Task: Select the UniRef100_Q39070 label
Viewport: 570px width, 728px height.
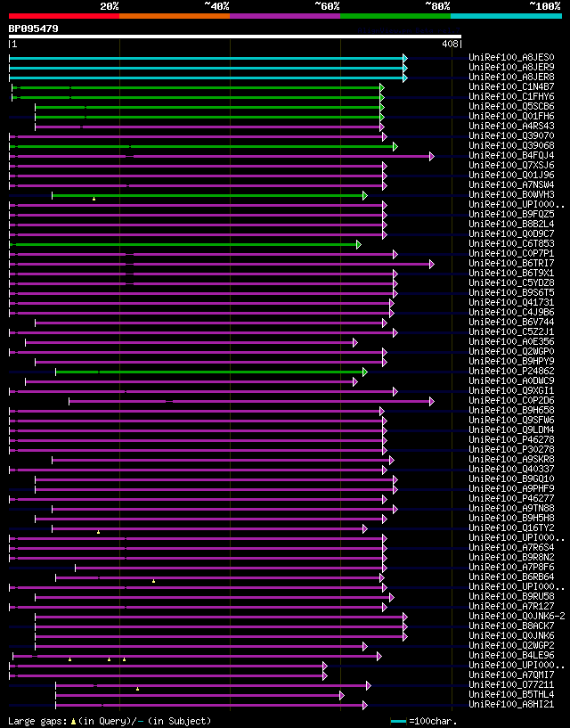Action: 511,136
